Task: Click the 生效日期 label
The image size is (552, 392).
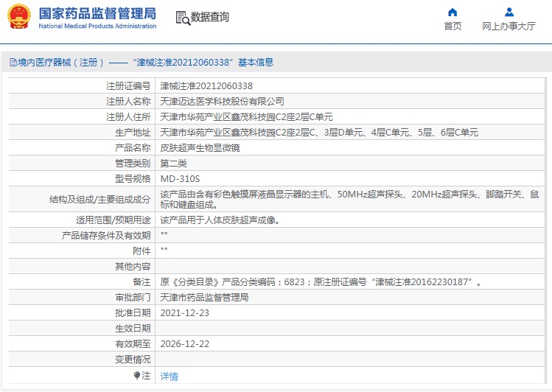Action: (133, 329)
